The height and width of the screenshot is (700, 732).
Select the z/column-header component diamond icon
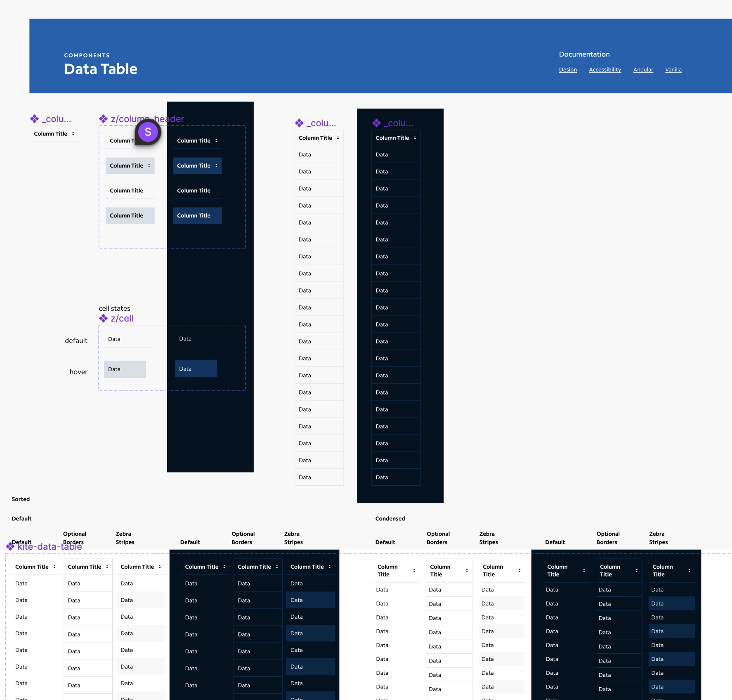[x=103, y=119]
